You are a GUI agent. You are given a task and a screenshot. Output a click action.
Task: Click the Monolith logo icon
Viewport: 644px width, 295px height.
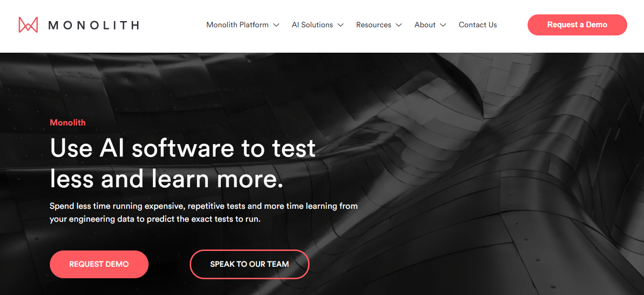28,25
